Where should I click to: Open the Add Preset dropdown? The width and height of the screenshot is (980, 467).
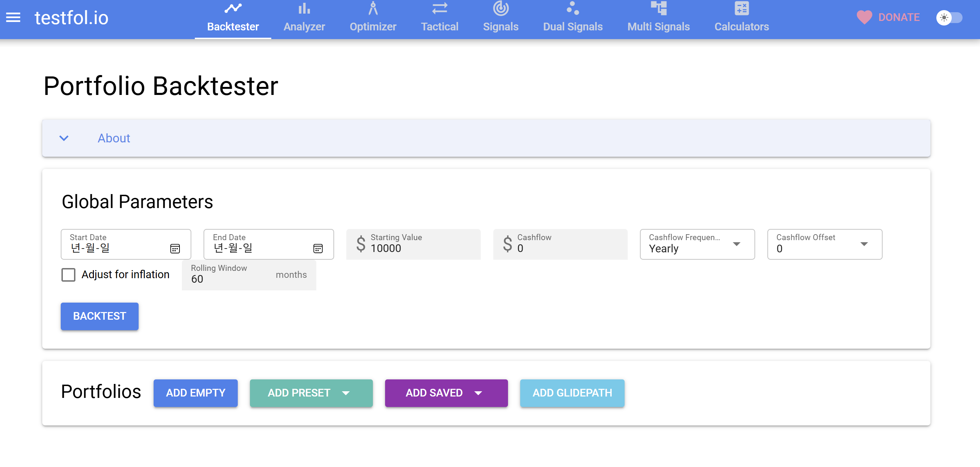tap(311, 393)
